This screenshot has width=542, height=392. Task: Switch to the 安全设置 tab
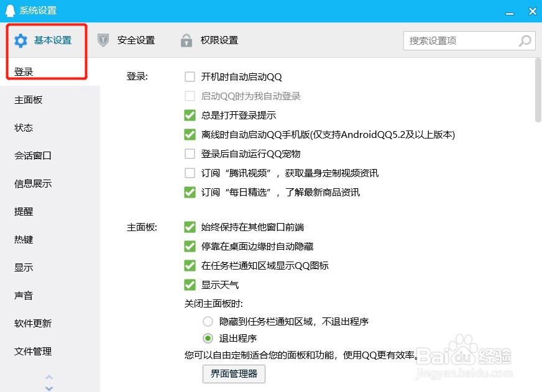pyautogui.click(x=126, y=40)
